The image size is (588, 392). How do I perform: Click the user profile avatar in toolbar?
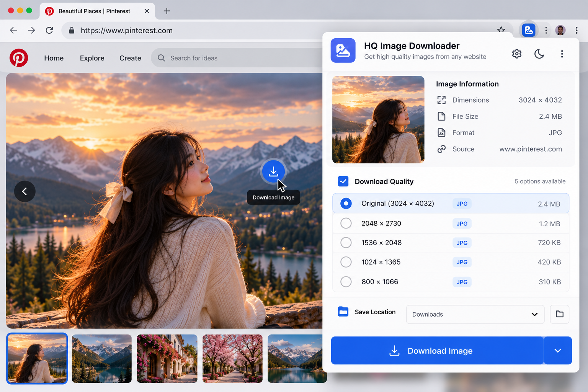560,30
